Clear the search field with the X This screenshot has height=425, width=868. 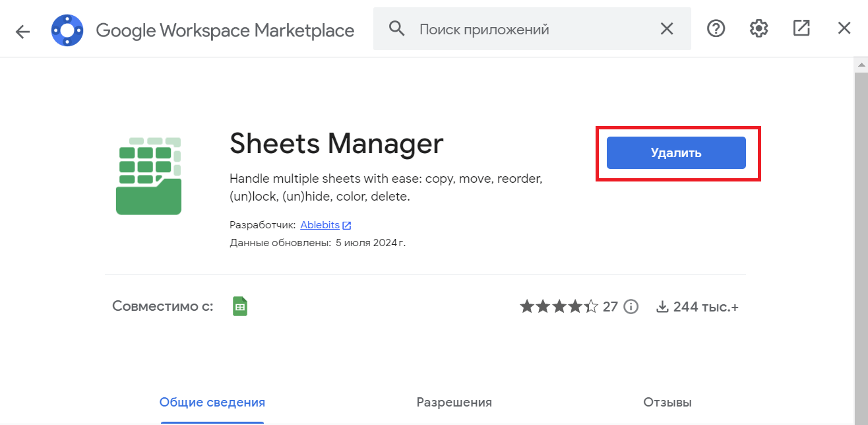(x=666, y=28)
